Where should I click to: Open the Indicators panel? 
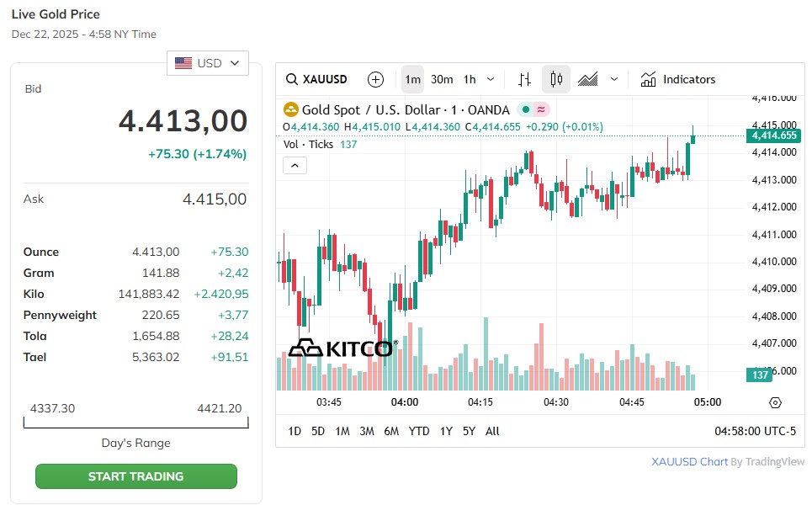(677, 79)
